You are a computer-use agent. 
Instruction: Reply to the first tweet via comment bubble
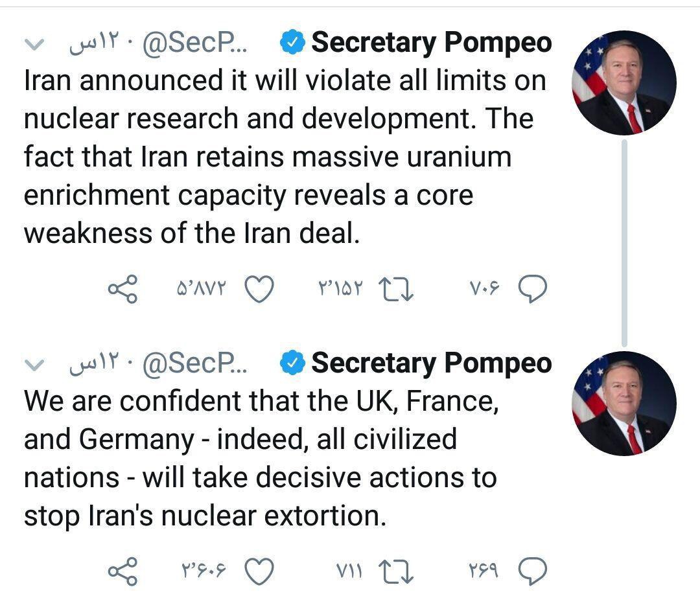[x=534, y=289]
